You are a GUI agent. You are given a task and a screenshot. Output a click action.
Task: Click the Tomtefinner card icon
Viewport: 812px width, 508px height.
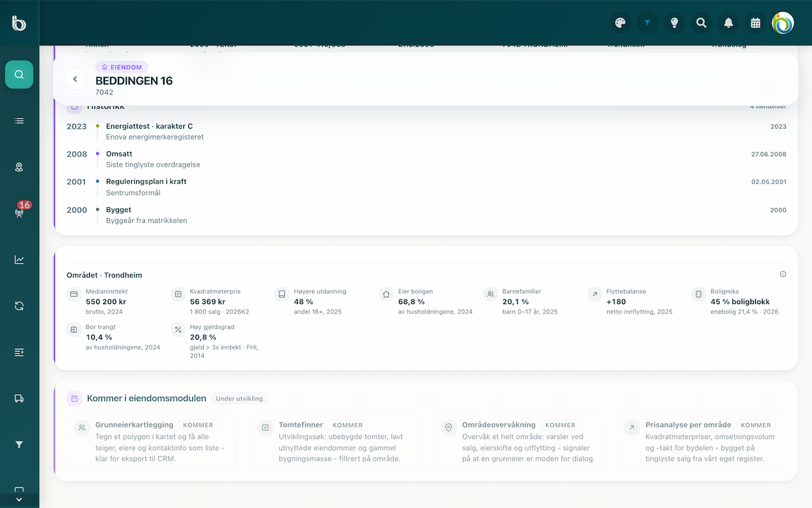pyautogui.click(x=265, y=428)
